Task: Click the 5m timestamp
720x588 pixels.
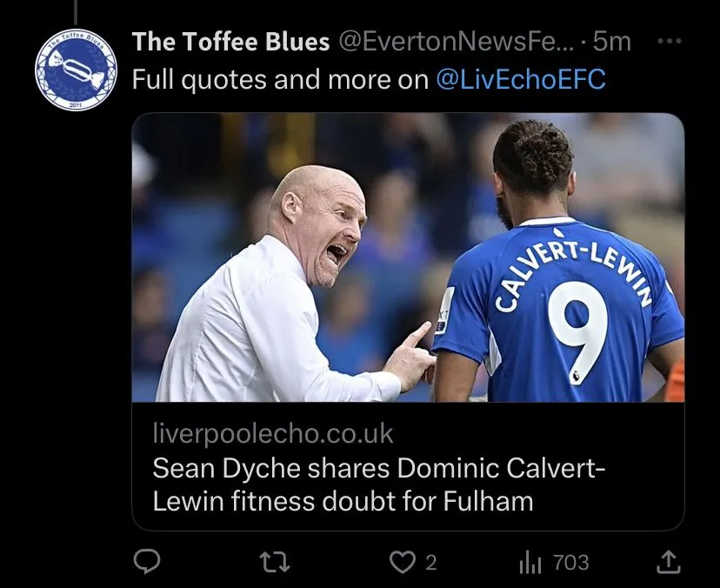Action: pyautogui.click(x=612, y=41)
